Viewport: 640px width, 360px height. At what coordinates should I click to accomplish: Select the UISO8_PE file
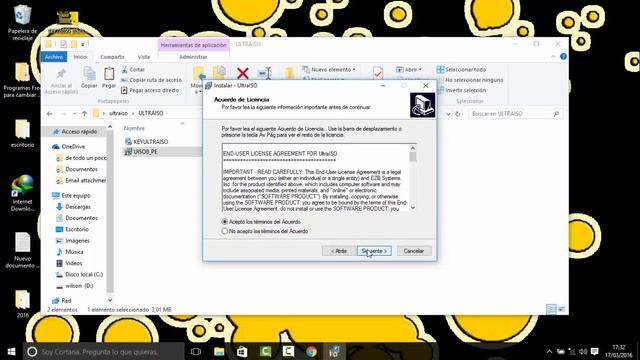[141, 151]
